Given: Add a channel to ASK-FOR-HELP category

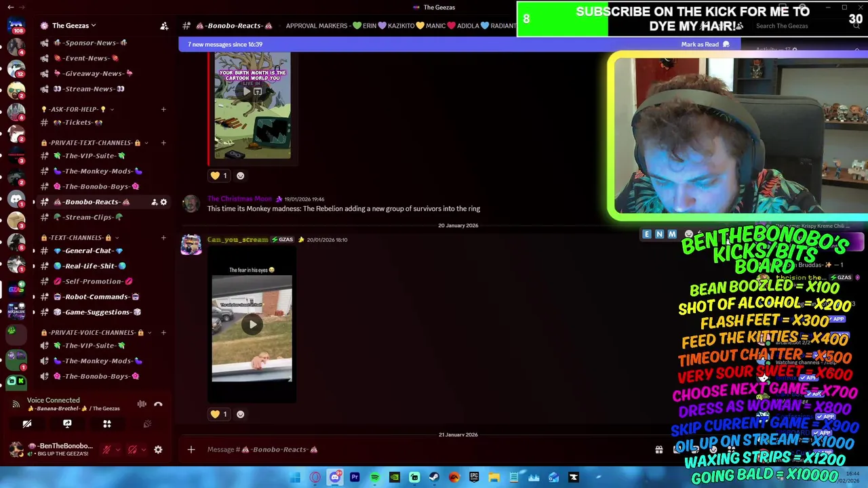Looking at the screenshot, I should [x=163, y=109].
